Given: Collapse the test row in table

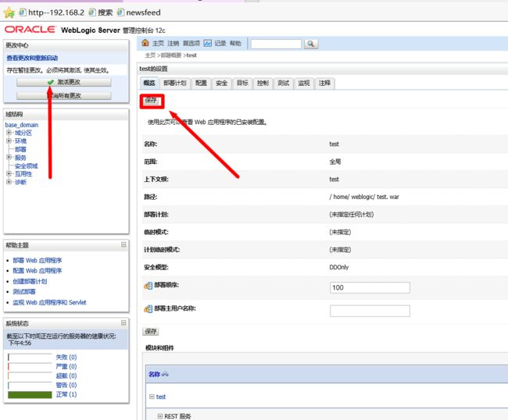Looking at the screenshot, I should pos(152,397).
